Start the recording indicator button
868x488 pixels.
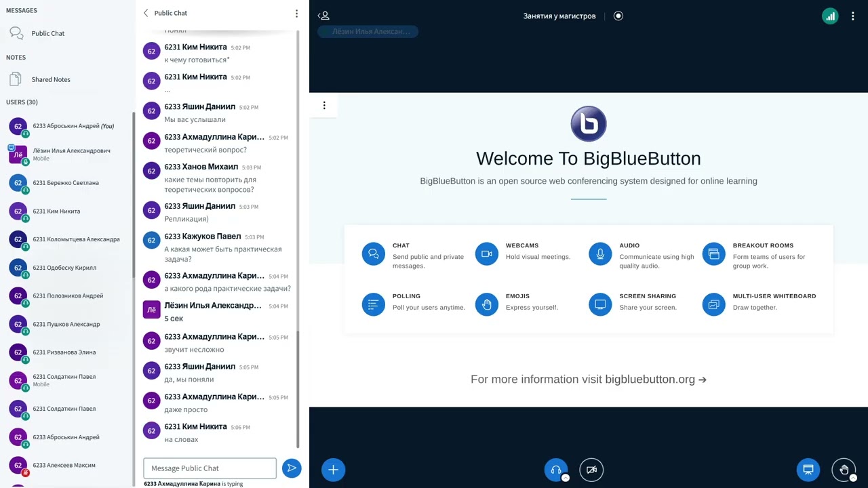pos(618,16)
